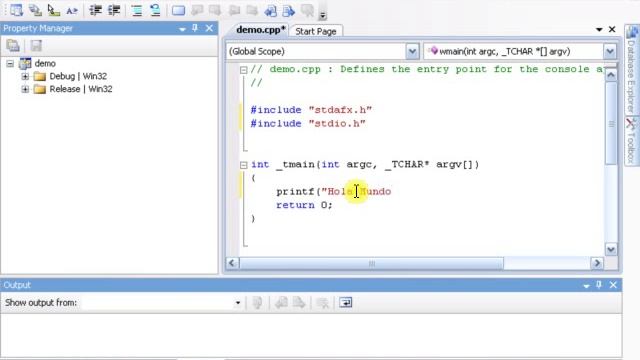This screenshot has width=640, height=360.
Task: Click the editor scroll left arrow
Action: (x=232, y=263)
